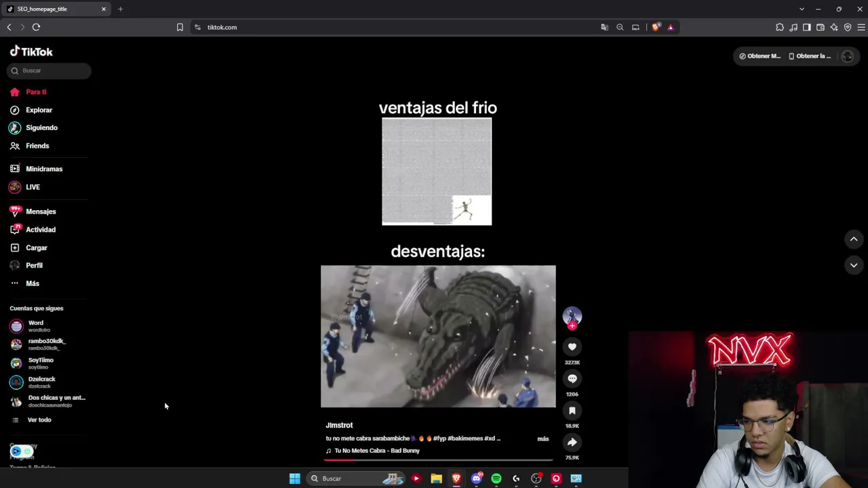Open Dos chicas y un ant... account

click(47, 401)
